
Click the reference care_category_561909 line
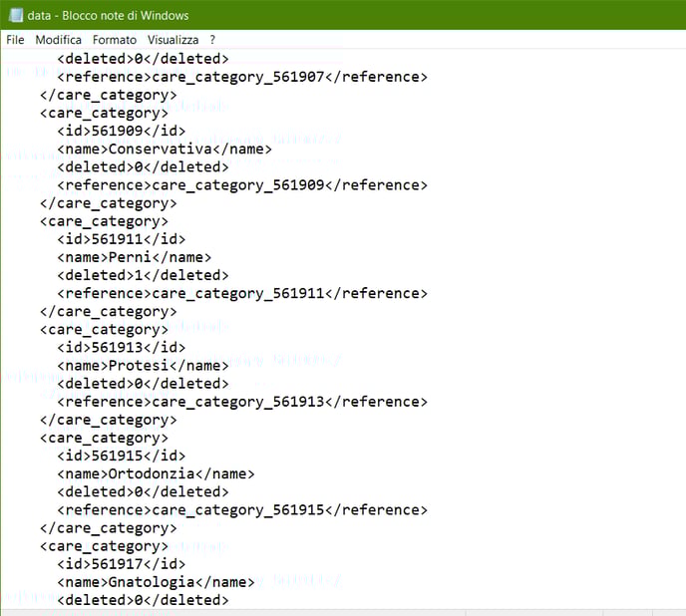point(242,185)
